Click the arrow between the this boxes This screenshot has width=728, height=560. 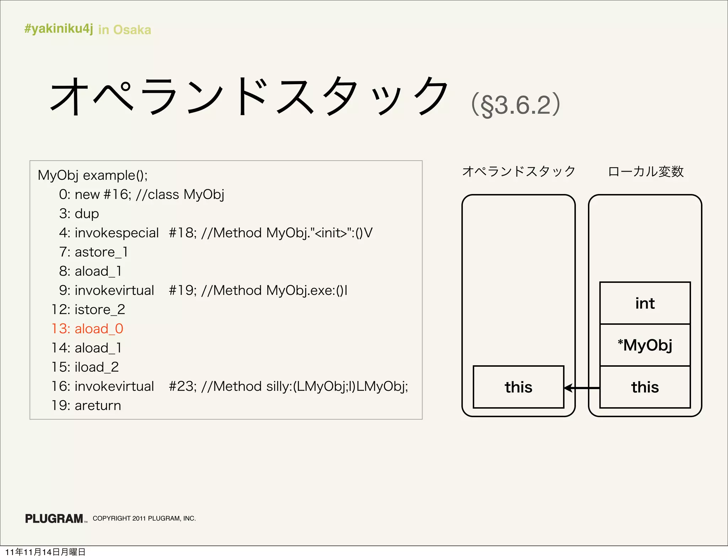point(582,388)
